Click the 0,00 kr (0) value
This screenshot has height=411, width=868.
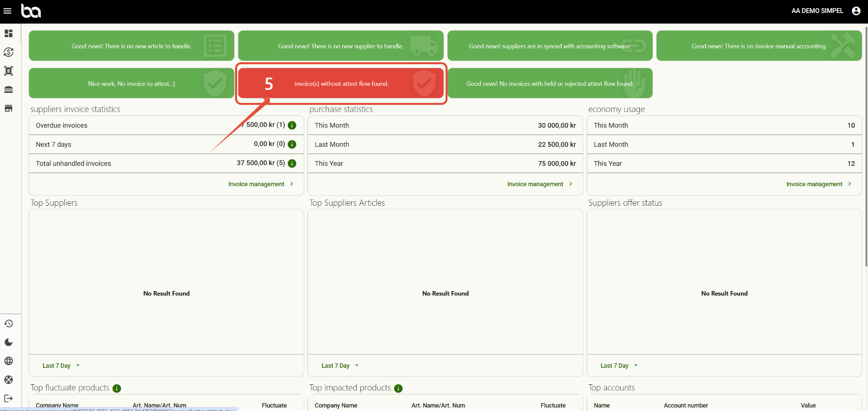(269, 144)
